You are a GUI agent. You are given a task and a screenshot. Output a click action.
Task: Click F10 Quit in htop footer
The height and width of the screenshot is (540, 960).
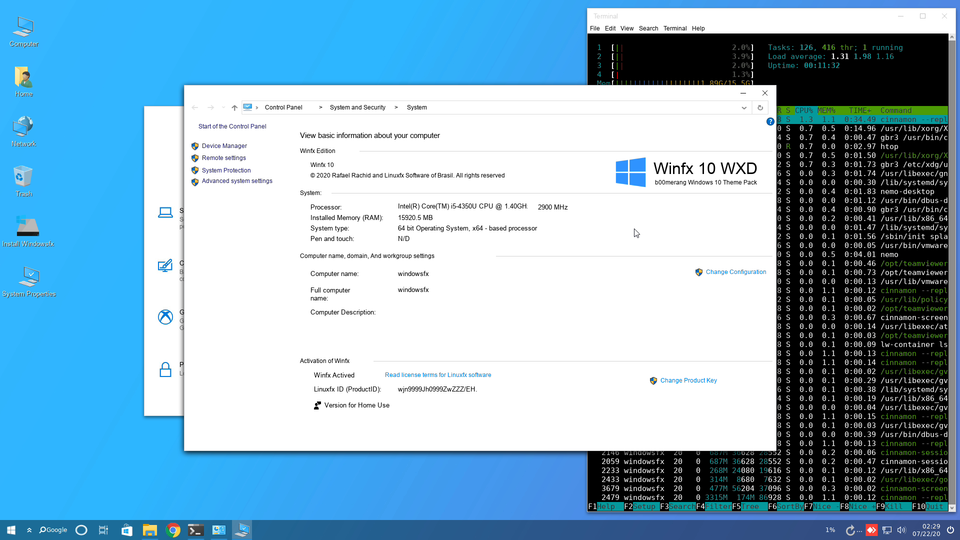coord(929,507)
